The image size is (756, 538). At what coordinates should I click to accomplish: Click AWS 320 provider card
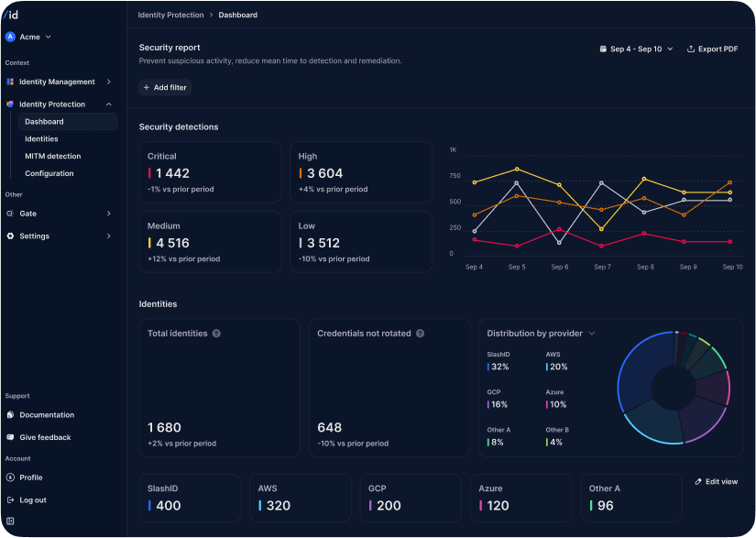301,498
